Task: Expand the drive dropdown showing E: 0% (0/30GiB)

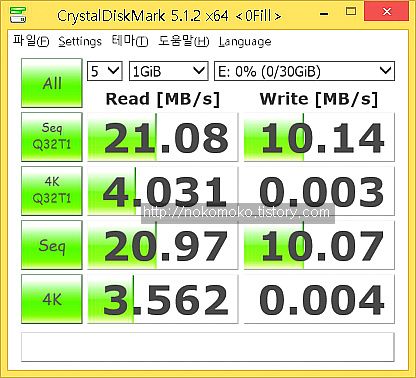Action: (x=304, y=71)
